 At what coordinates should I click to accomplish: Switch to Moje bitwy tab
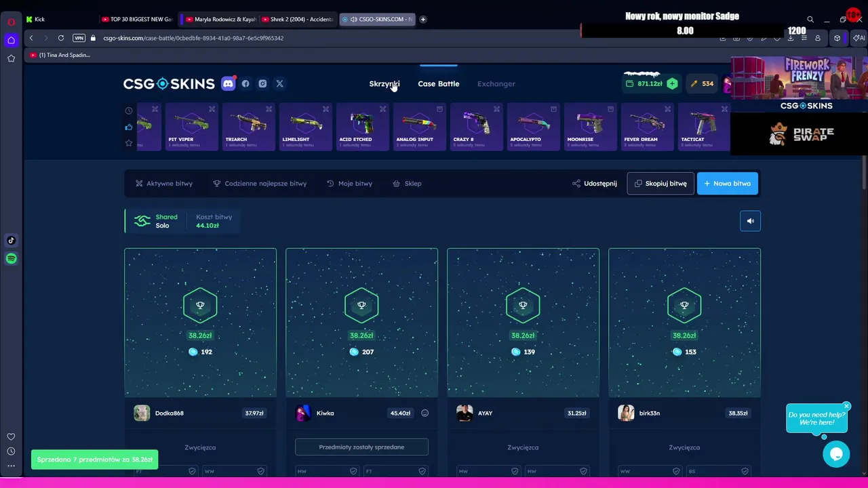click(x=349, y=184)
